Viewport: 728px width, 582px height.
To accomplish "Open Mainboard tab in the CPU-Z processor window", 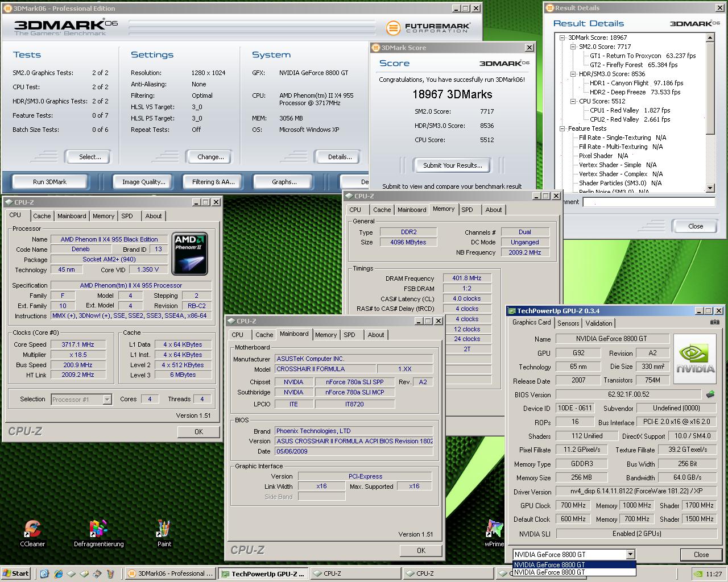I will (x=72, y=216).
